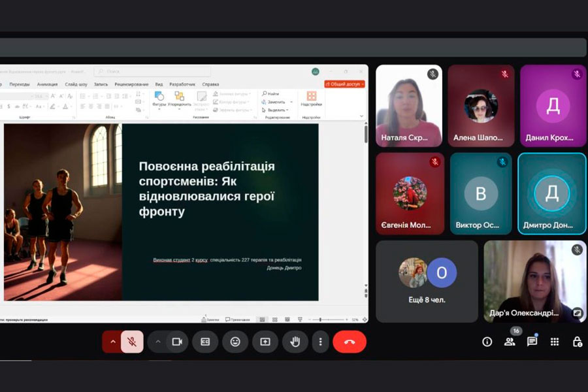This screenshot has width=588, height=392.
Task: Click the Общий доступ share button
Action: [344, 84]
